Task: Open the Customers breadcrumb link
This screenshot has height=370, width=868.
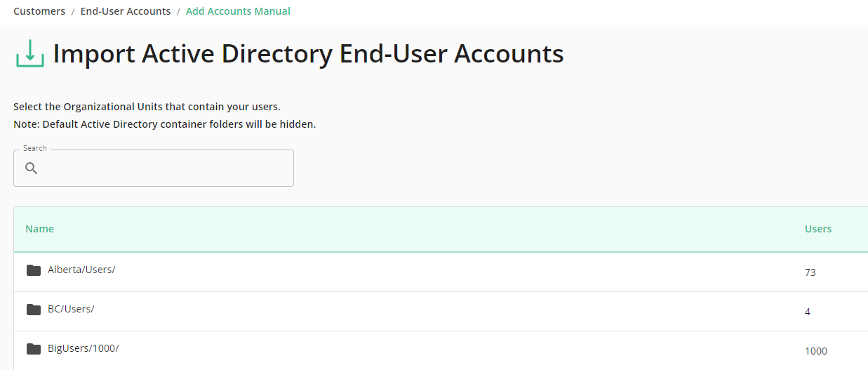Action: pos(39,11)
